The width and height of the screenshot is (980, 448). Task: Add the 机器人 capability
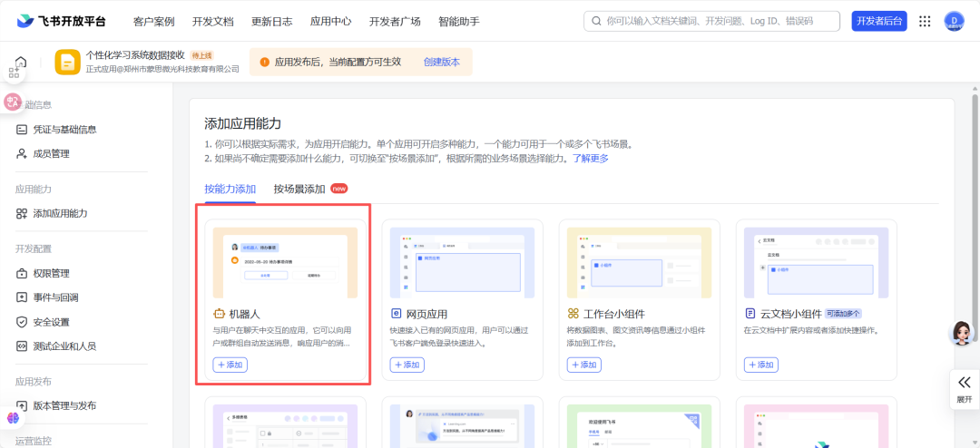point(230,365)
